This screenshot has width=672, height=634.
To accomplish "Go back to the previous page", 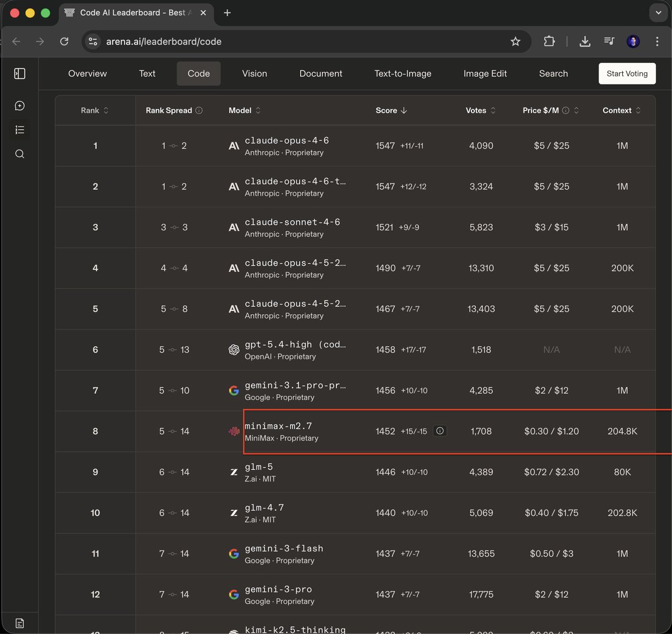I will [x=16, y=41].
